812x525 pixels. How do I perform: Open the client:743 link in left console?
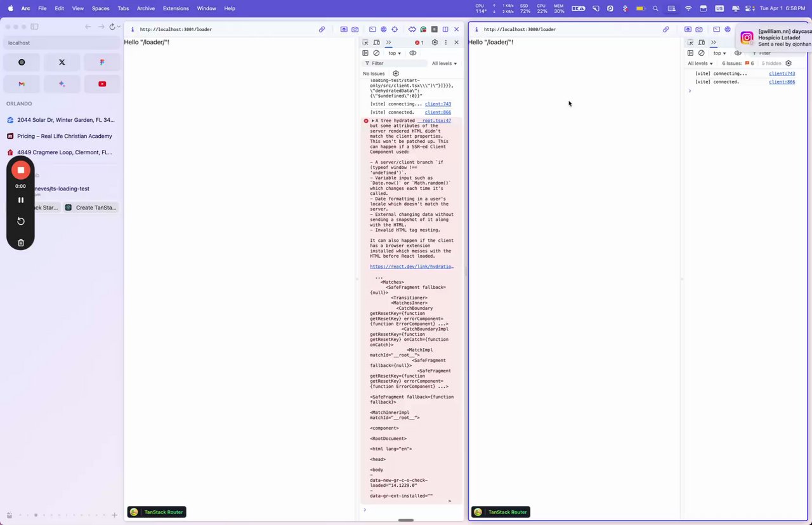438,104
